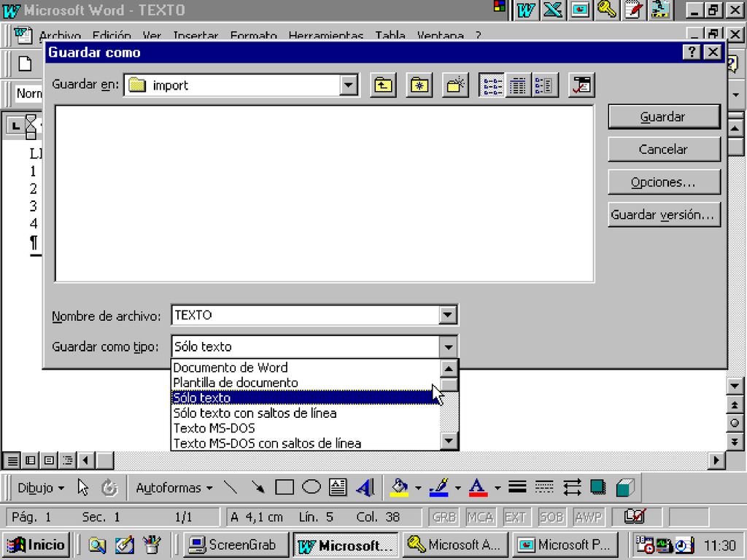Apply the 3D effect tool

click(624, 488)
